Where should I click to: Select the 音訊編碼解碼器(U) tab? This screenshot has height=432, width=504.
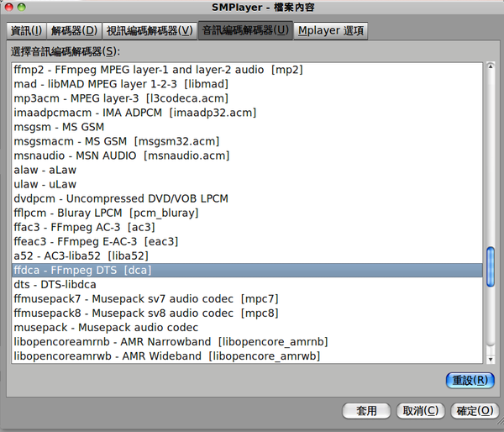(x=245, y=30)
